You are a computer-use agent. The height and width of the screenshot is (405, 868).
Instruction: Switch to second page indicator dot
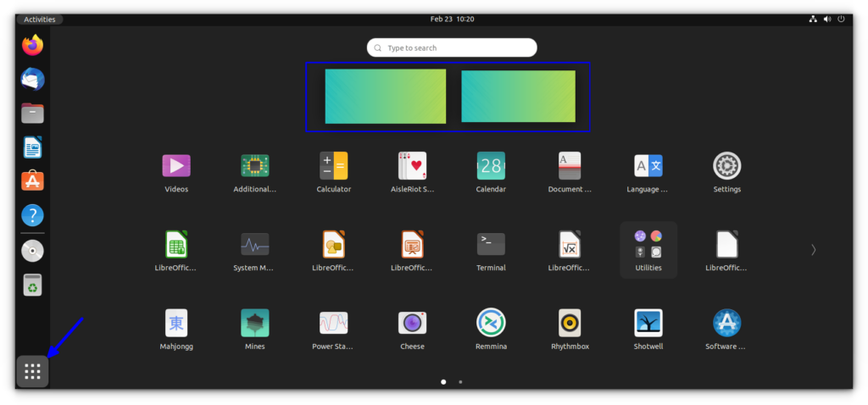[460, 382]
